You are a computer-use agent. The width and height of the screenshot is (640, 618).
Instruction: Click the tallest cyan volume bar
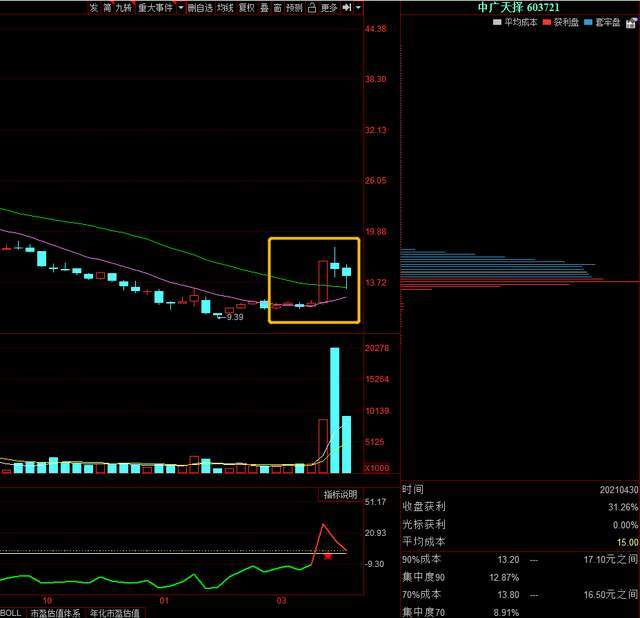[335, 410]
